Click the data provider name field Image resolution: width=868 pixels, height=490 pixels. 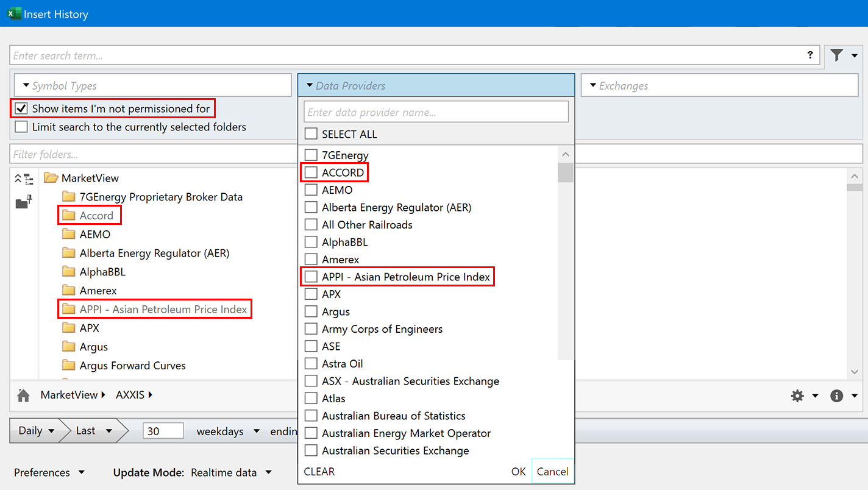436,112
